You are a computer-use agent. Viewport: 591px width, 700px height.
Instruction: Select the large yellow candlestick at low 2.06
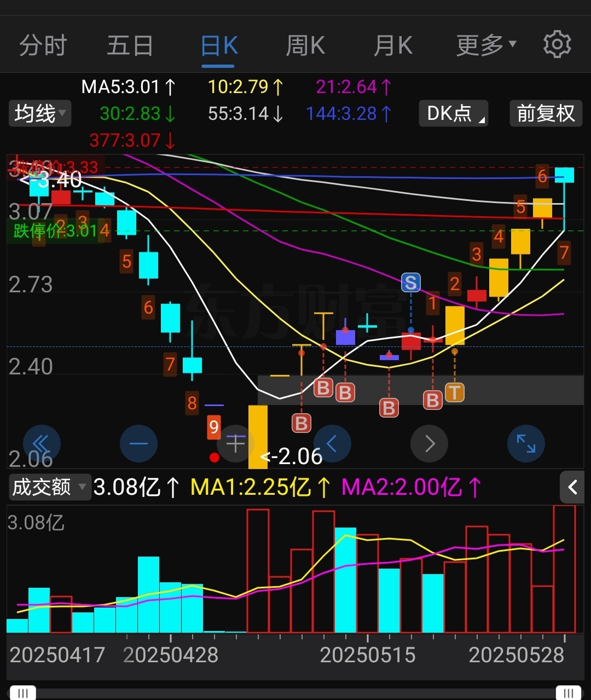tap(258, 437)
